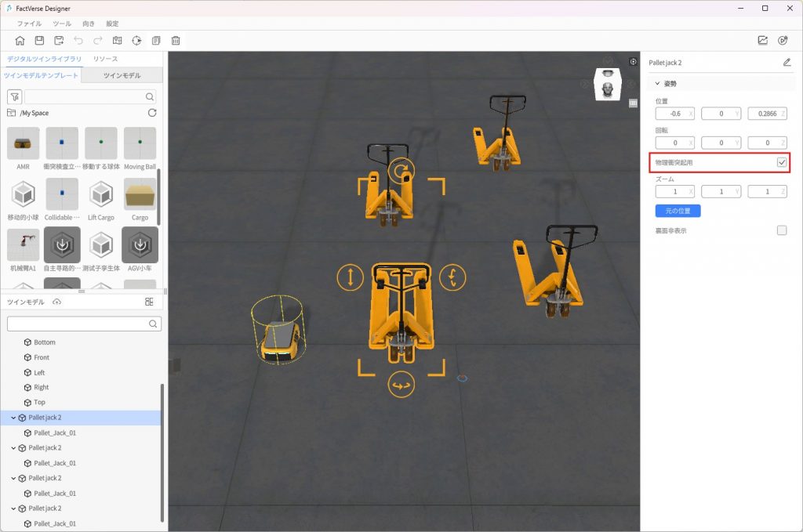The width and height of the screenshot is (803, 532).
Task: Refresh the /My Space library list
Action: tap(152, 113)
